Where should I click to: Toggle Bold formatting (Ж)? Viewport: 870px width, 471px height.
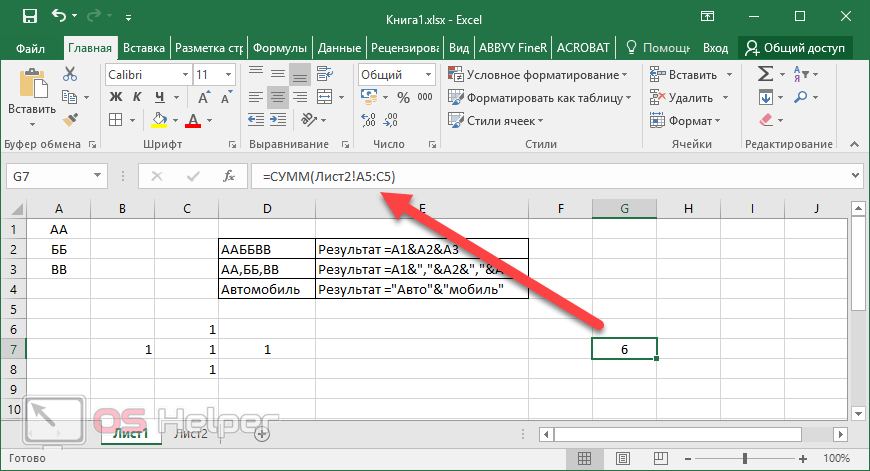116,98
